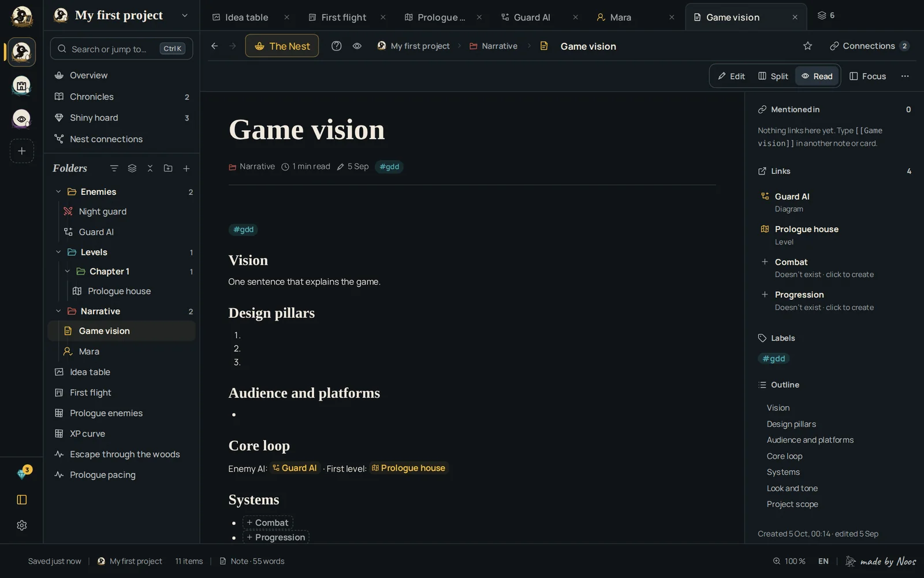Add new item plus icon in Folders
The width and height of the screenshot is (924, 578).
click(x=186, y=168)
